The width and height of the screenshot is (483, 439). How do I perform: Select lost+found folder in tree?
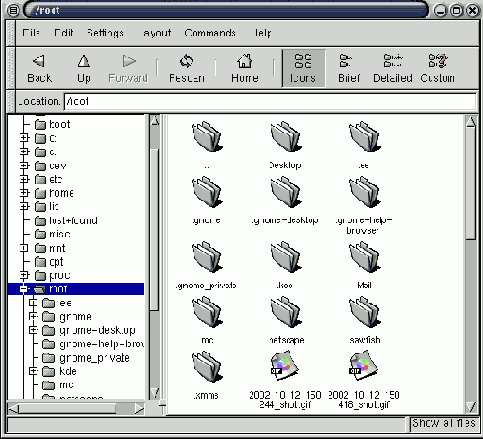73,220
